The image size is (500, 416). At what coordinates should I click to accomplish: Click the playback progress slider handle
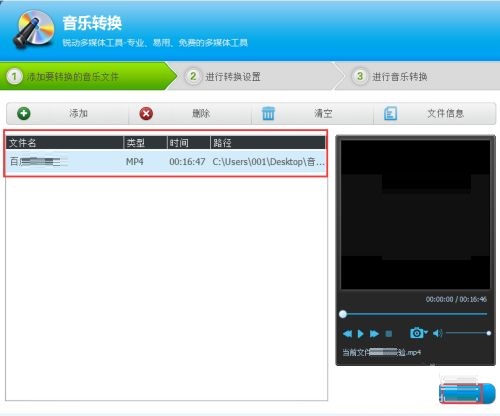pyautogui.click(x=343, y=314)
